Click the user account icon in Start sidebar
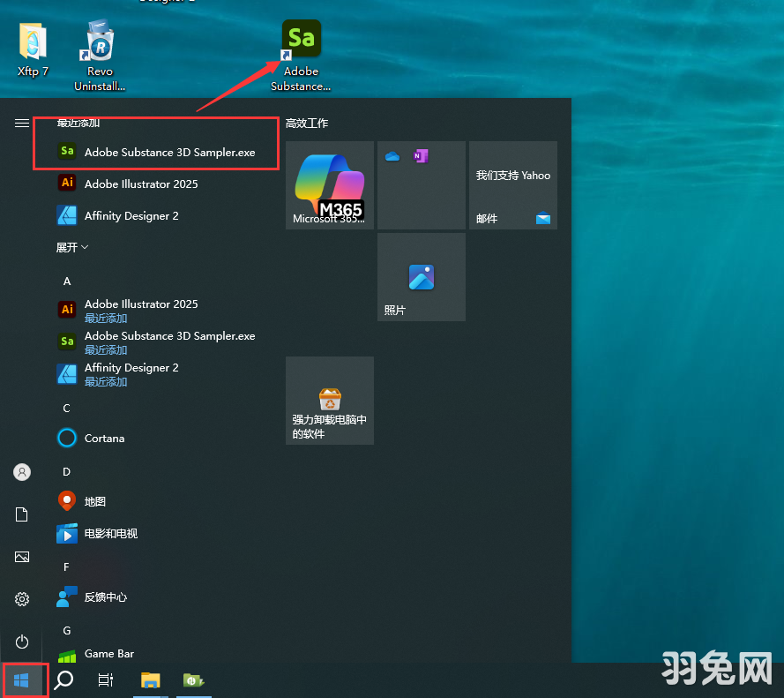The height and width of the screenshot is (698, 784). (x=21, y=472)
